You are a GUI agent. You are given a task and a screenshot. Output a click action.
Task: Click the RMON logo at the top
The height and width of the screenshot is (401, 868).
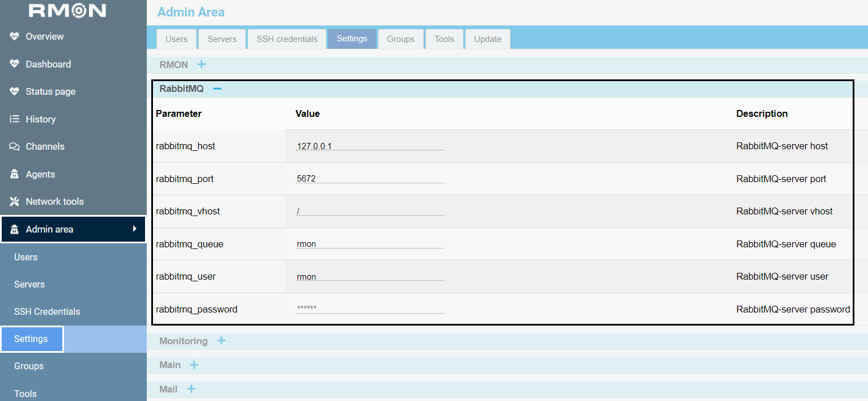tap(68, 11)
